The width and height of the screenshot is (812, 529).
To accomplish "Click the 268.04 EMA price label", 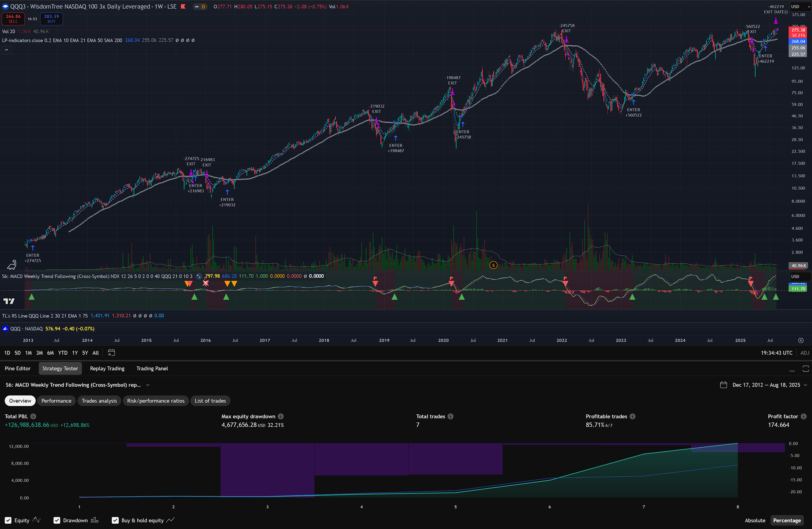I will click(x=798, y=41).
